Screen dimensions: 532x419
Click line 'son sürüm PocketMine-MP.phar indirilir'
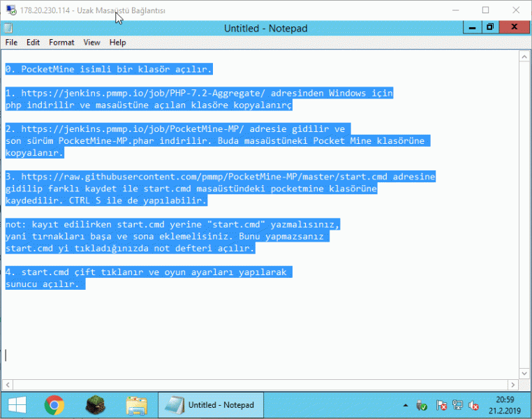[x=218, y=141]
